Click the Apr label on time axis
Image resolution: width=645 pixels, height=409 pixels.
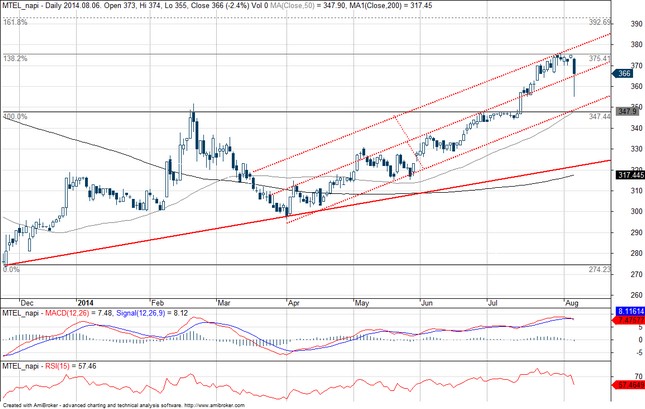[x=294, y=303]
